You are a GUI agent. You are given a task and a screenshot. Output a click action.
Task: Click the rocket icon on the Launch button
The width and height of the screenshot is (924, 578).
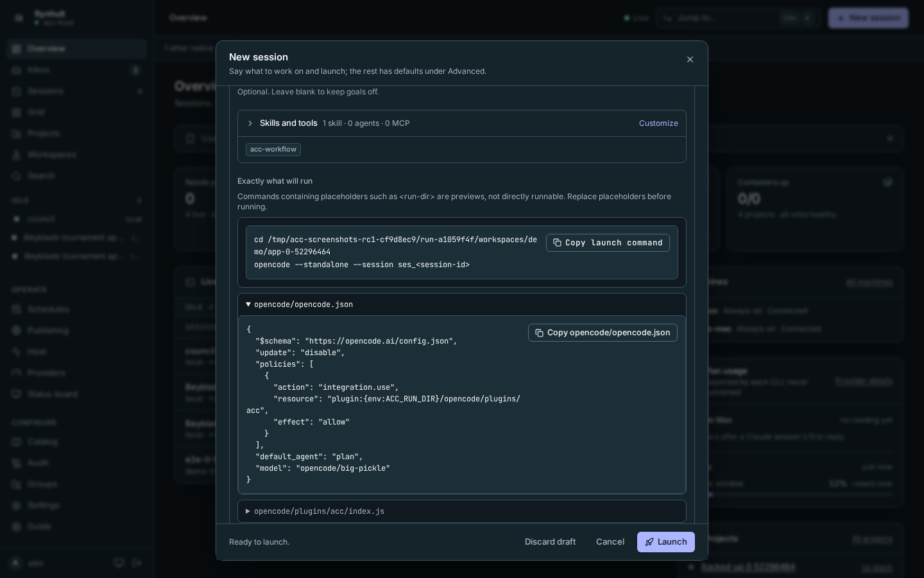[x=649, y=542]
